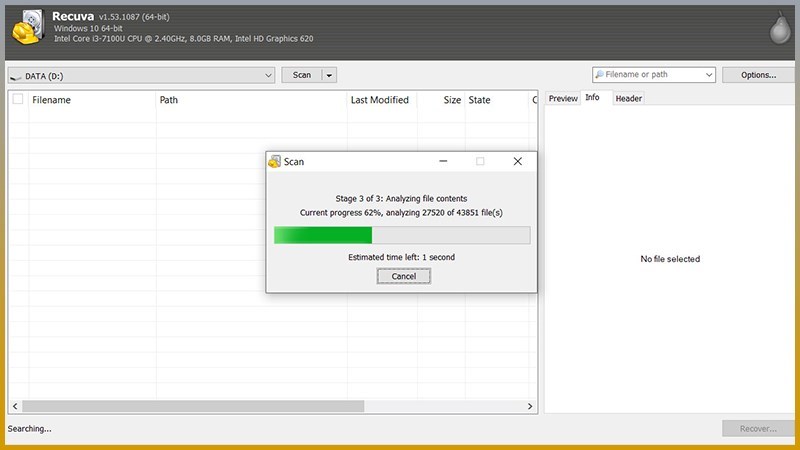Click the Intel Core i3-7100U hardware info line
800x450 pixels.
(x=184, y=39)
